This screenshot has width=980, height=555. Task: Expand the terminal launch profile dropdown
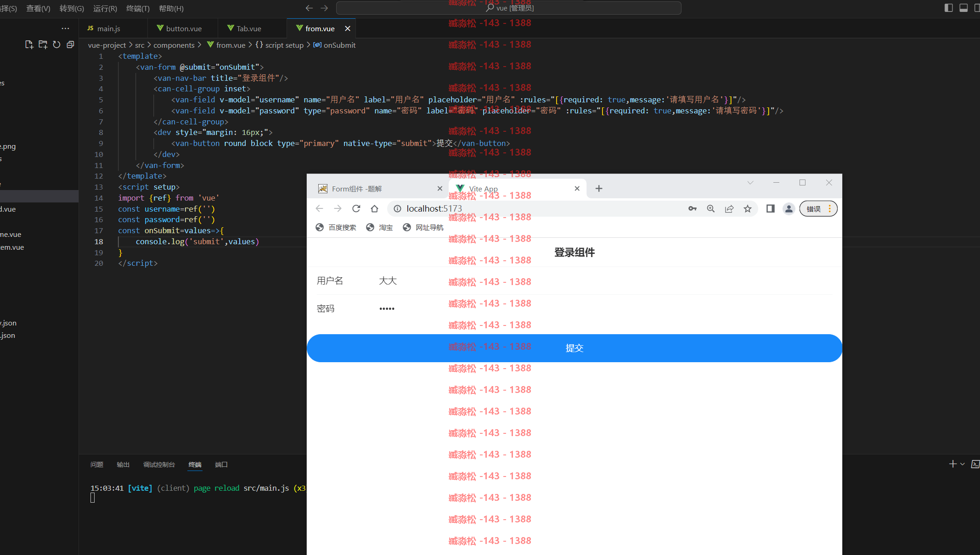[x=963, y=464]
